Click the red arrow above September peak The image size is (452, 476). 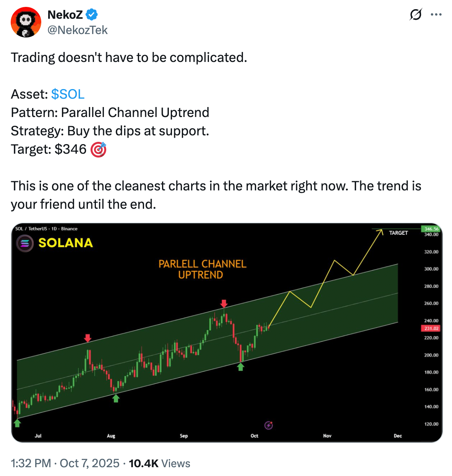224,304
